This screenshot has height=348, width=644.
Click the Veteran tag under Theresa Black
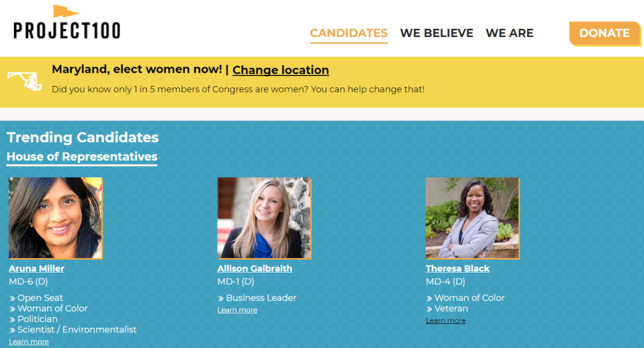tap(451, 309)
